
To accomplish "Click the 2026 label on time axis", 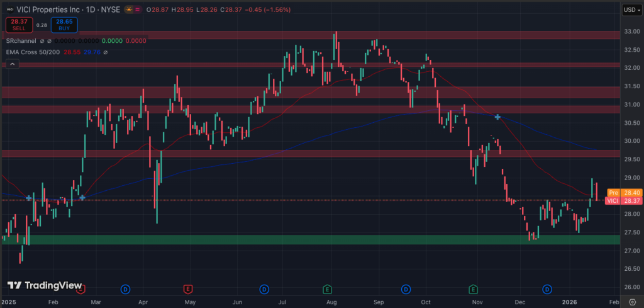I will point(569,302).
